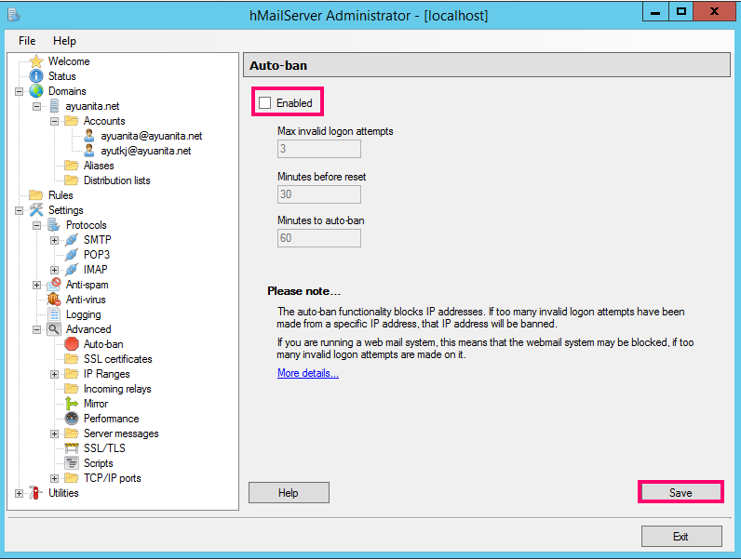
Task: Expand the IMAP node
Action: coord(54,270)
